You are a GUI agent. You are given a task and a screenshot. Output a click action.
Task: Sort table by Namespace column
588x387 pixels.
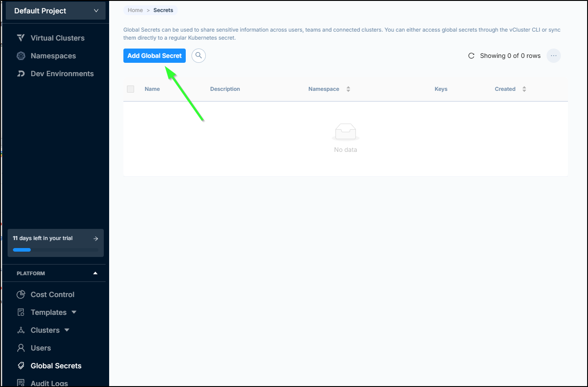(348, 89)
